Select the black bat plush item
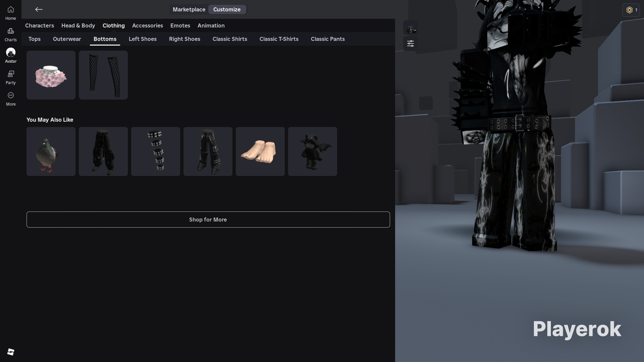Viewport: 644px width, 362px height. [x=313, y=151]
